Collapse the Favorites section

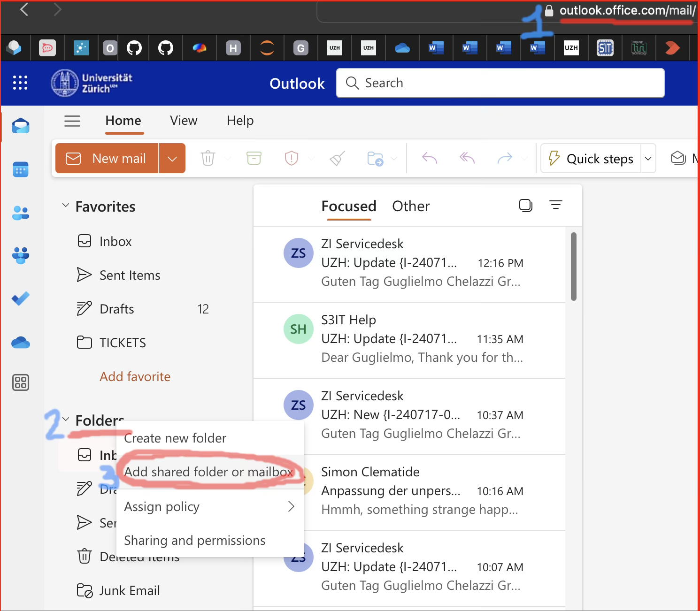pos(66,206)
